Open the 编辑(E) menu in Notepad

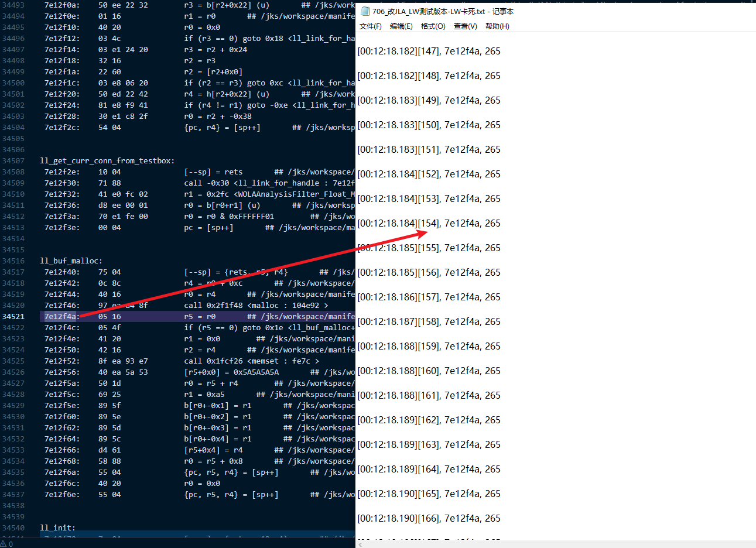(x=401, y=26)
